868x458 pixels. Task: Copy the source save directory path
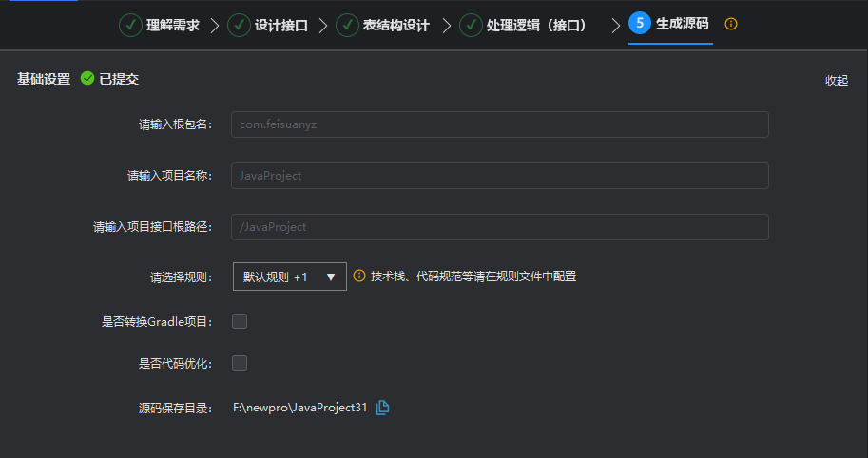tap(383, 408)
